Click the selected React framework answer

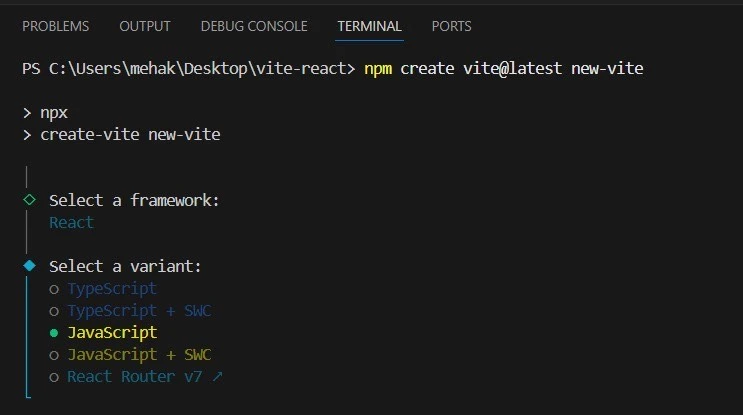click(72, 223)
